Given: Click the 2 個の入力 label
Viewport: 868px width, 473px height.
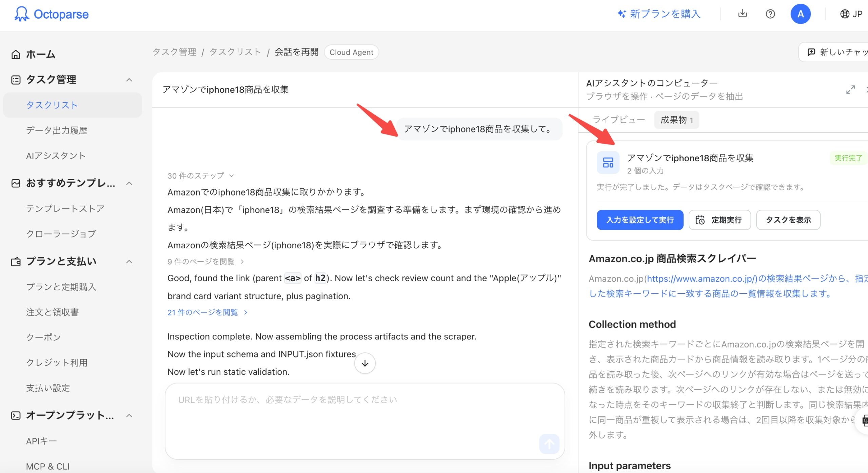Looking at the screenshot, I should click(645, 171).
